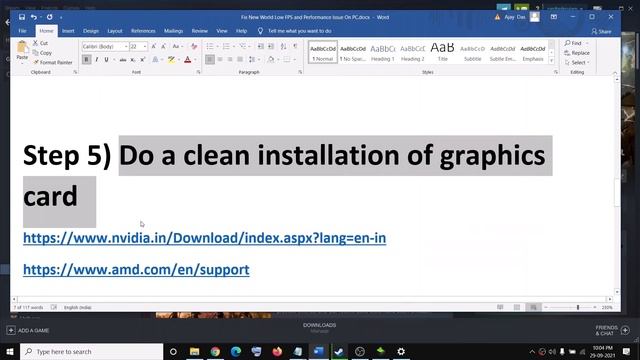640x360 pixels.
Task: Open the Replace dialog
Action: click(577, 53)
